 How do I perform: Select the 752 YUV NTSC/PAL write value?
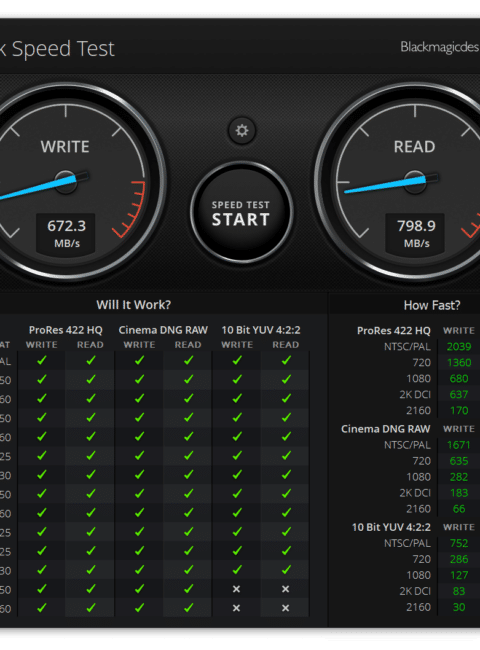click(x=459, y=543)
